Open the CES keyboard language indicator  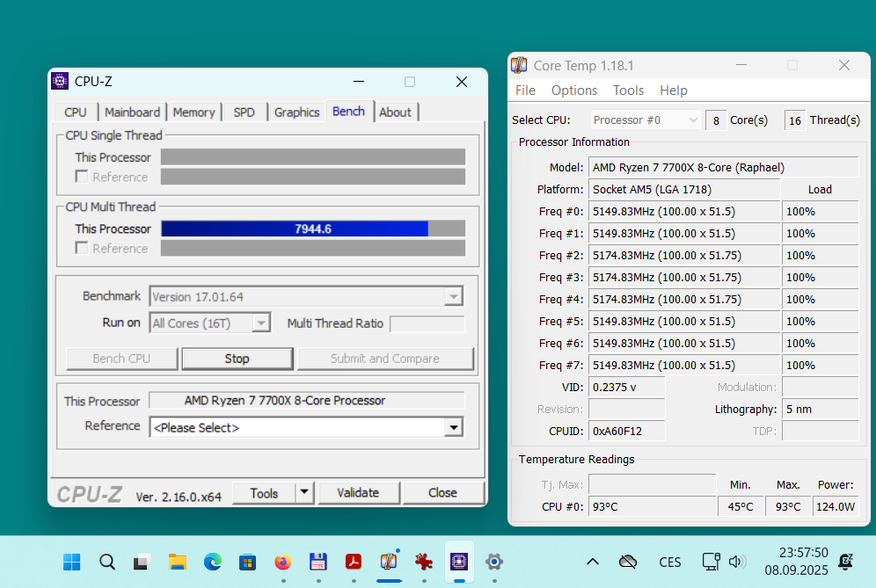pyautogui.click(x=670, y=562)
